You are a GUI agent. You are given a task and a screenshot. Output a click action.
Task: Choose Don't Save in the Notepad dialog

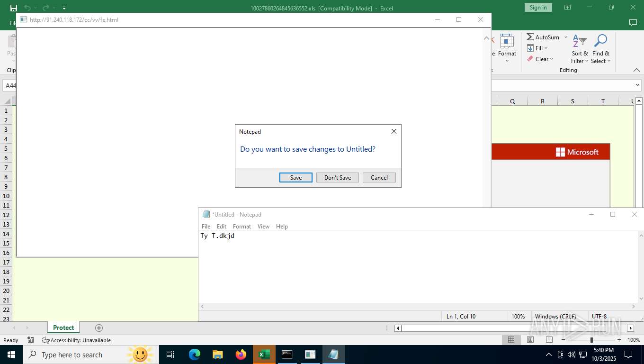click(338, 177)
